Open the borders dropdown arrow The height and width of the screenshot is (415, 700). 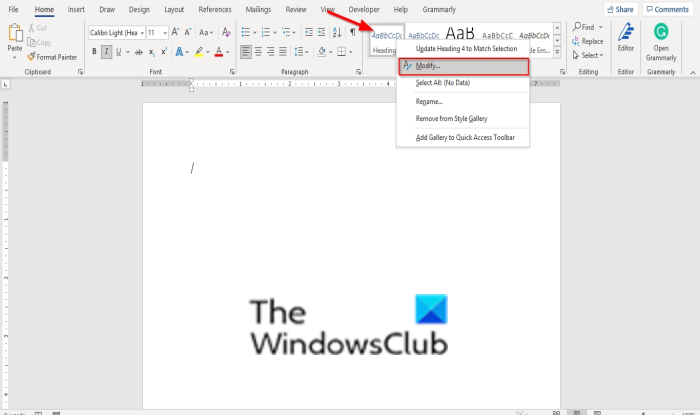(x=351, y=52)
